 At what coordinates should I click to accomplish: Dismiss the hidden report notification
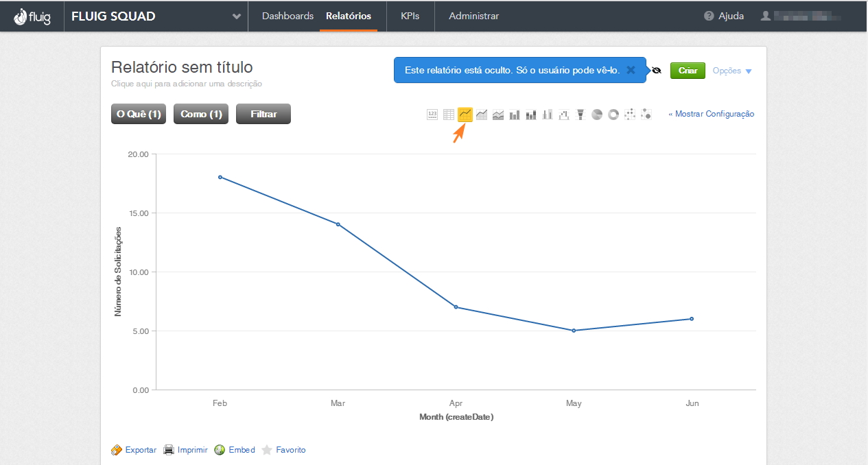tap(631, 70)
